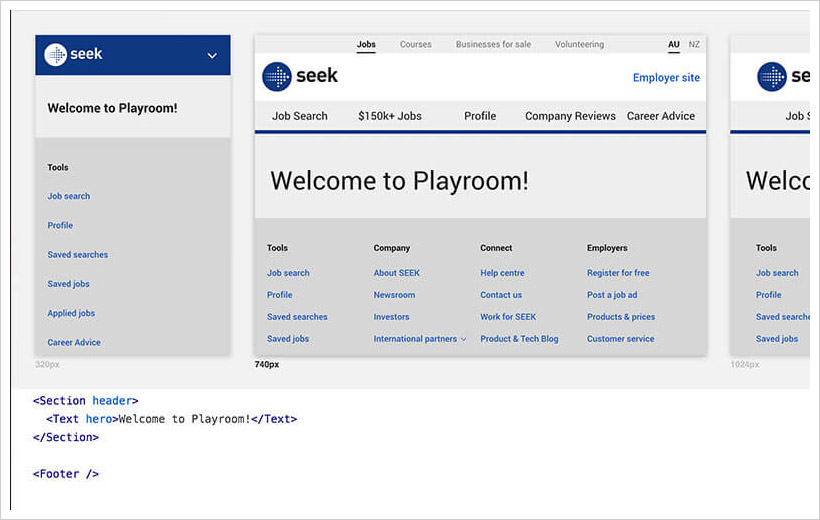
Task: Open the $150k+ Jobs menu item
Action: click(389, 116)
